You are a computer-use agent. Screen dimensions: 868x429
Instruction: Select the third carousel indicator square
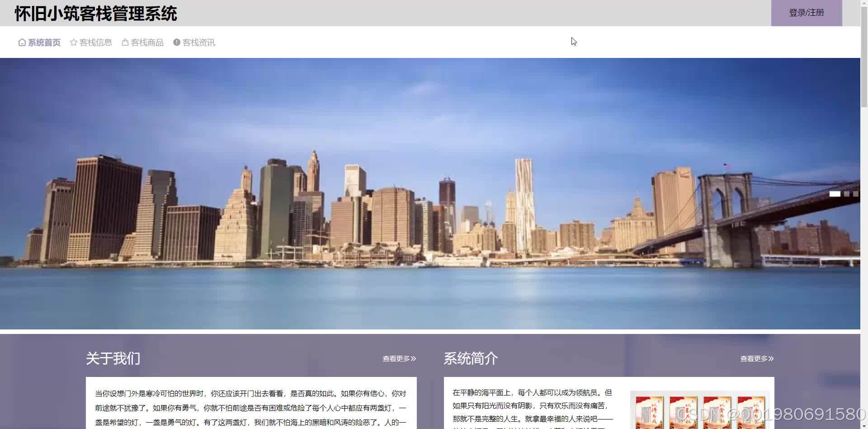[x=856, y=194]
